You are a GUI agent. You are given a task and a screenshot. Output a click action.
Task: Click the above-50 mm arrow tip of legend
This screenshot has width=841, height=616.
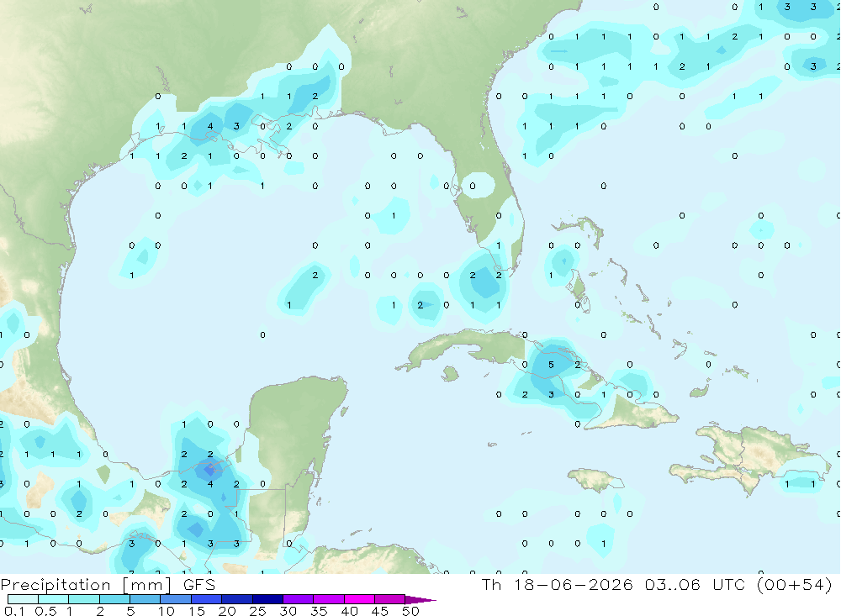[x=420, y=600]
